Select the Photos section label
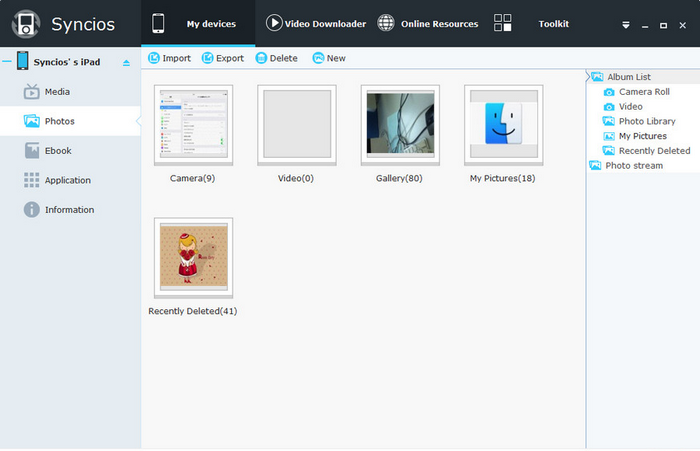The image size is (700, 451). tap(59, 121)
